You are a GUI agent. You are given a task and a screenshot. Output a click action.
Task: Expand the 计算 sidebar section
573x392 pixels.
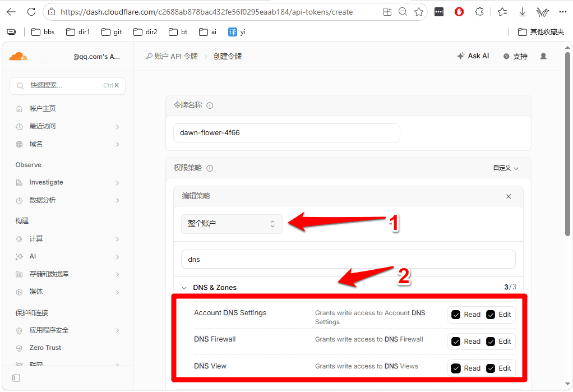(x=68, y=239)
